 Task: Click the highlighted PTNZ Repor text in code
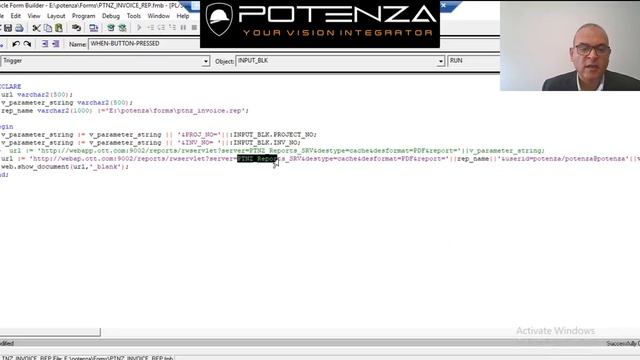point(257,159)
